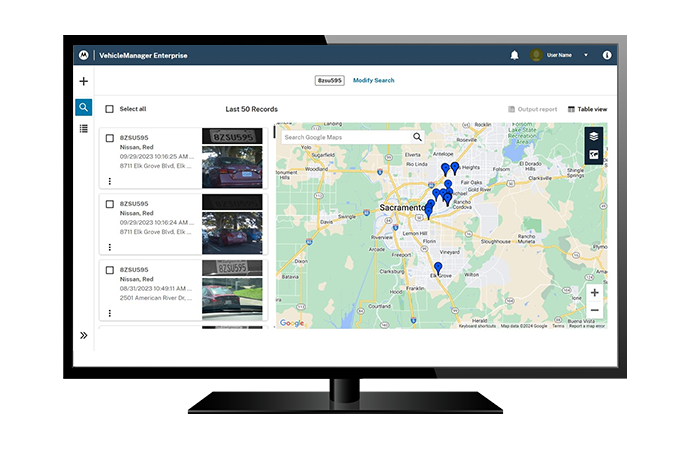Zoom in on the map
Viewport: 690px width, 450px height.
(594, 292)
